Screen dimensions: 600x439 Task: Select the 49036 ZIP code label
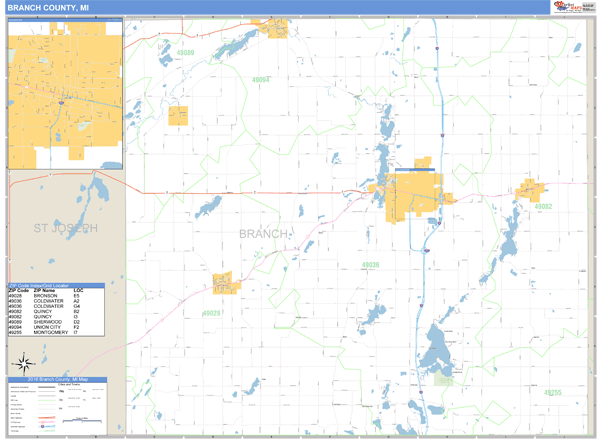371,264
